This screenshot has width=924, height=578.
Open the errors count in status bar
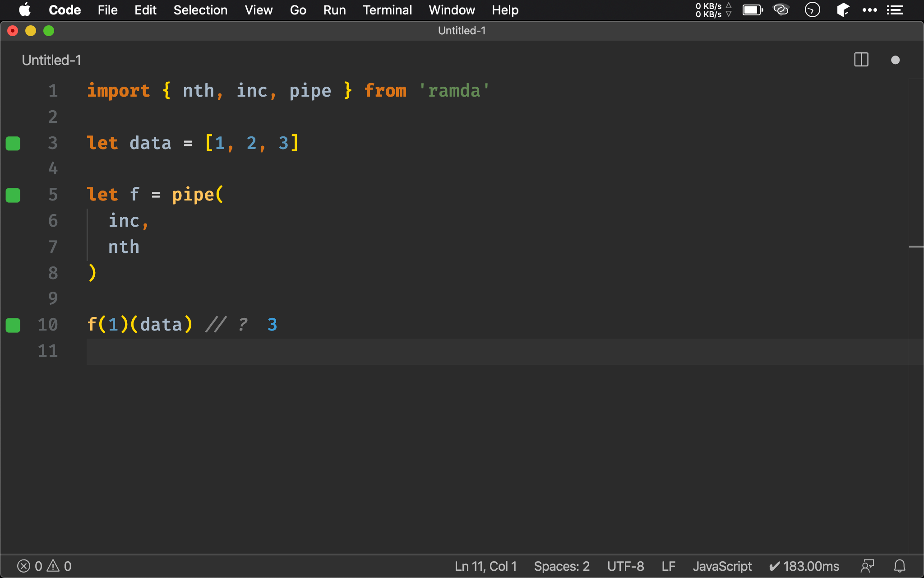pos(30,566)
